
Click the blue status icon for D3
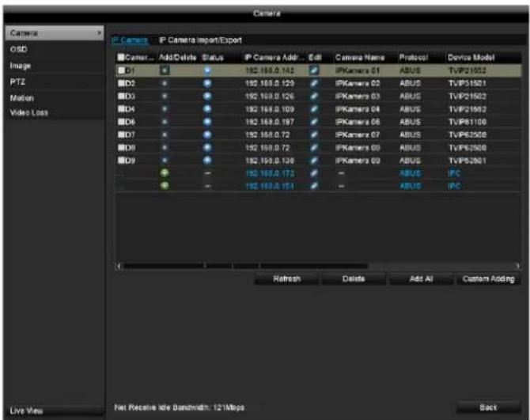207,96
